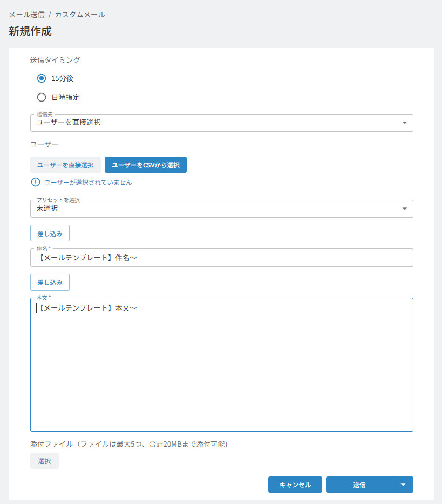
Task: Click the ユーザー section label
Action: click(x=44, y=144)
